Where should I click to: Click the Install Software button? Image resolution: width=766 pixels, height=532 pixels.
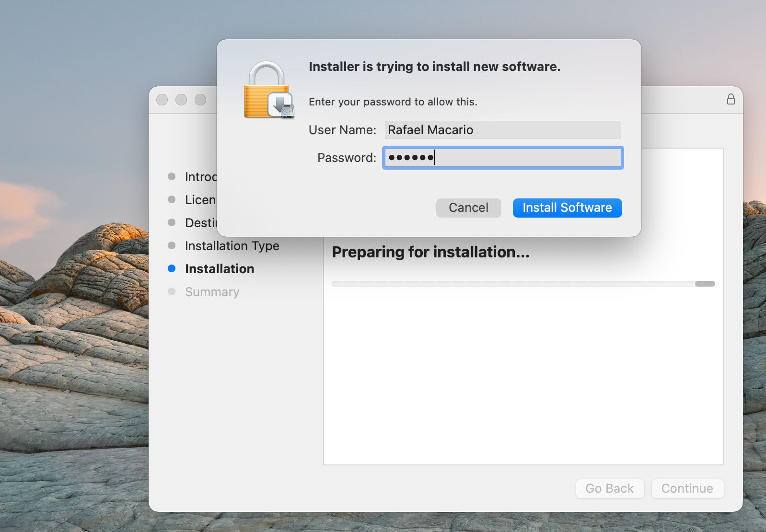click(567, 208)
